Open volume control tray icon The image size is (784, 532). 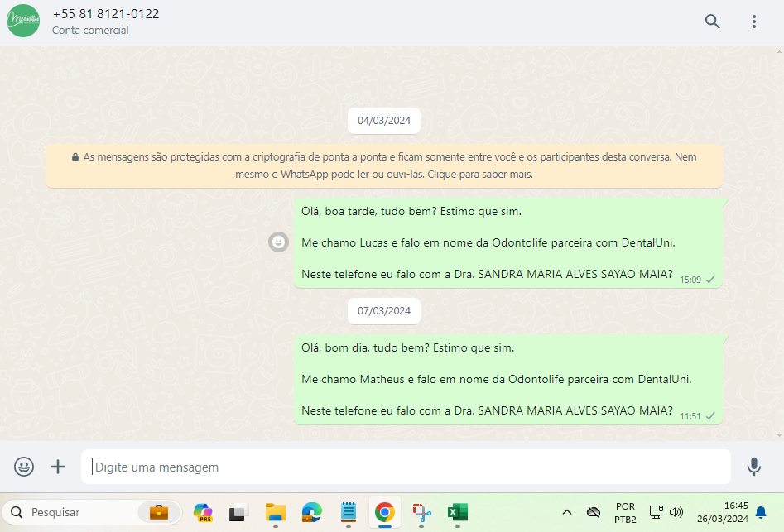(676, 512)
